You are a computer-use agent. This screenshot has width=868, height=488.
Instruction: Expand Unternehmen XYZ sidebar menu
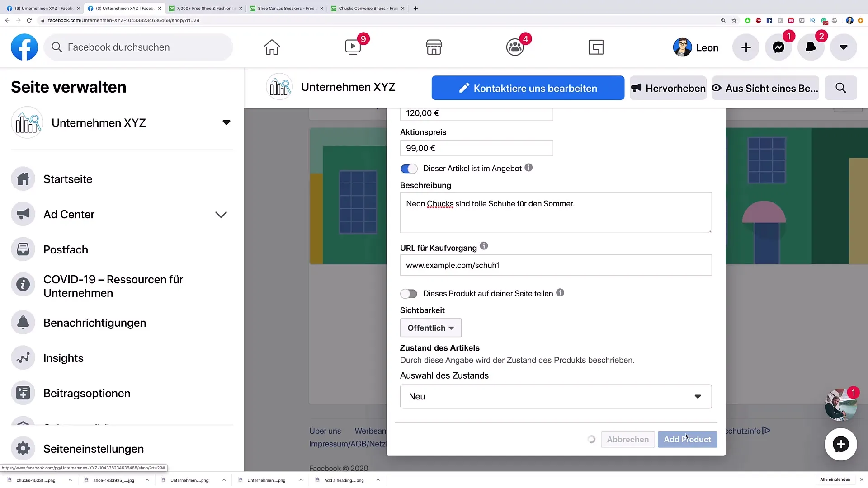(x=226, y=123)
